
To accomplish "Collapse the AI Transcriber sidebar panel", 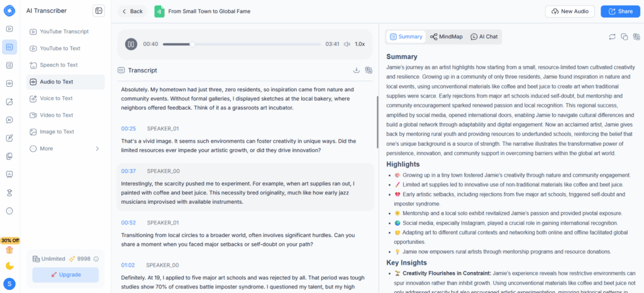I will point(99,11).
